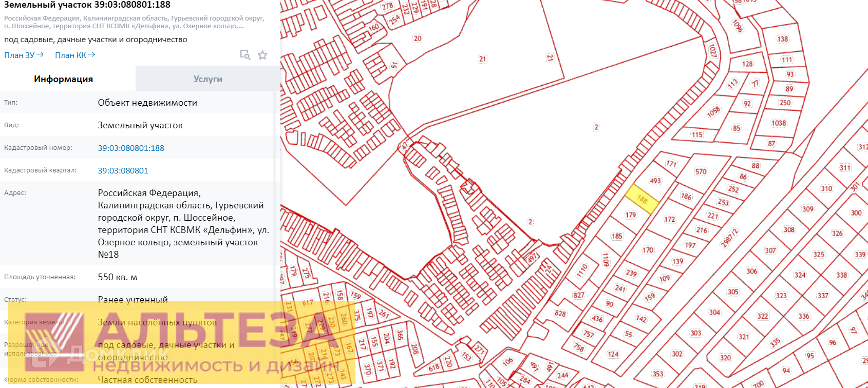Select parcel 197 on the map

coord(690,245)
